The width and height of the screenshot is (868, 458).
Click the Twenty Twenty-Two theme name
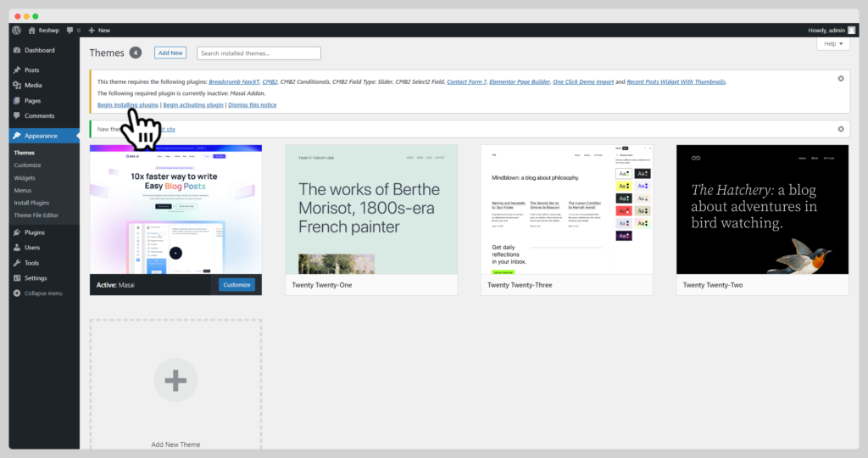[713, 285]
